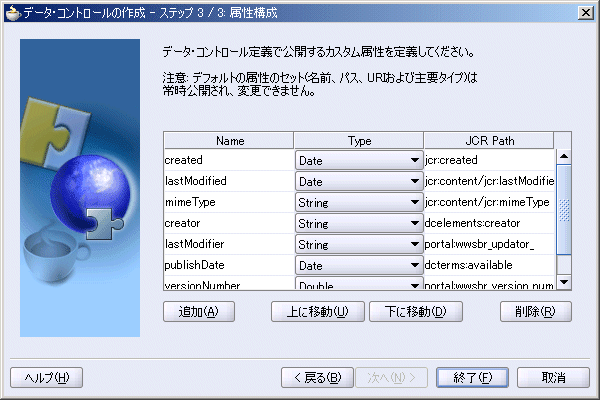Click the 上に移動(U) move up button
Screen dimensions: 600x400
[318, 312]
